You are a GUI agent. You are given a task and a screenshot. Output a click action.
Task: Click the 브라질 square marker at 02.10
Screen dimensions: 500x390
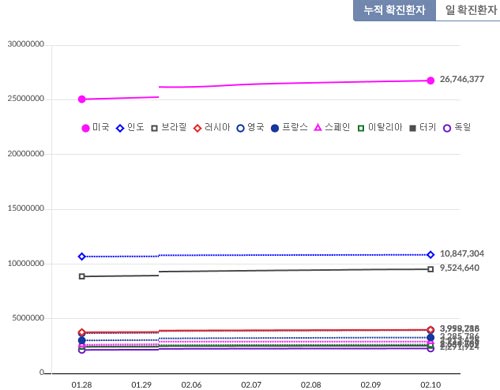(431, 269)
